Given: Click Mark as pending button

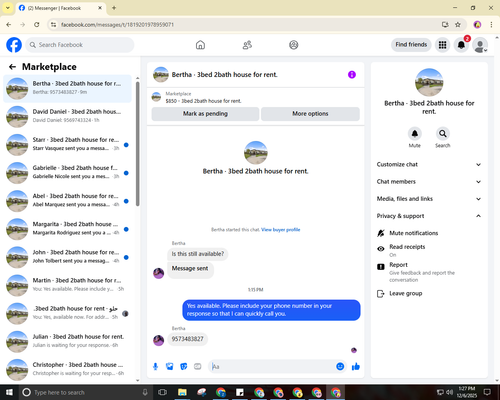Looking at the screenshot, I should tap(205, 114).
